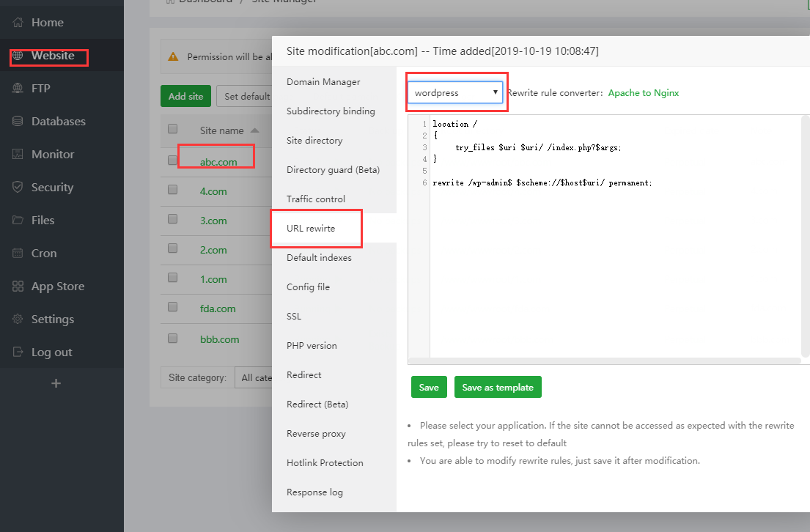Tick the select-all checkbox beside Site name

[172, 129]
